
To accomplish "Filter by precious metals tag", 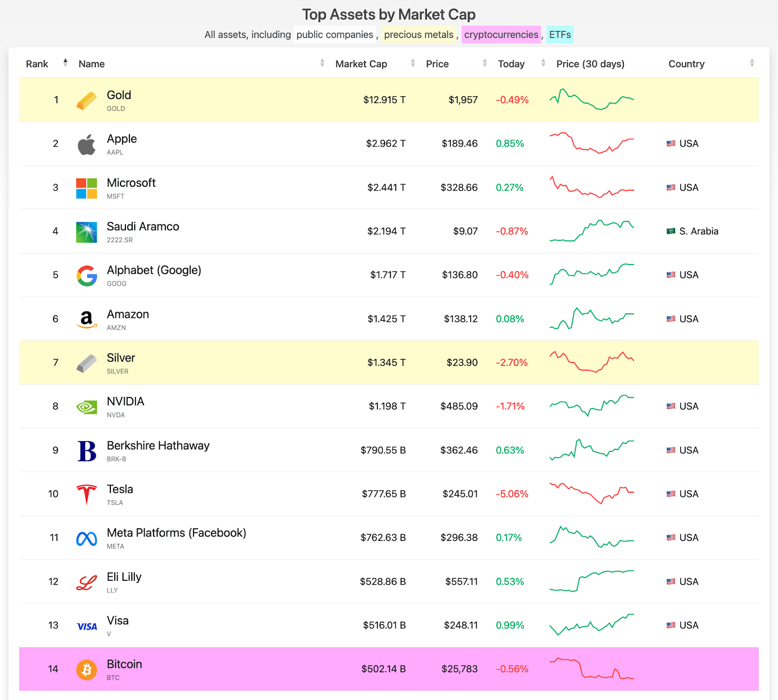I will click(x=419, y=35).
